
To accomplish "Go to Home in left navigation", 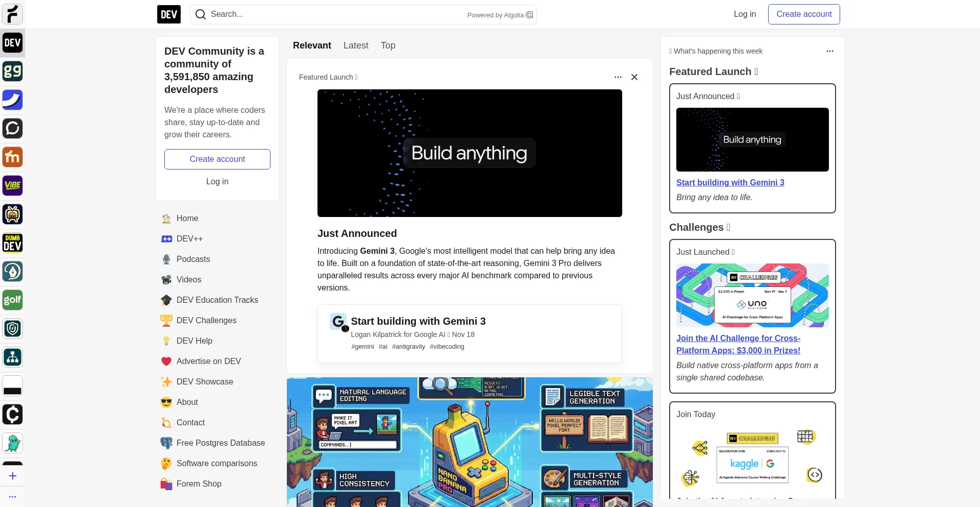I will pyautogui.click(x=217, y=219).
